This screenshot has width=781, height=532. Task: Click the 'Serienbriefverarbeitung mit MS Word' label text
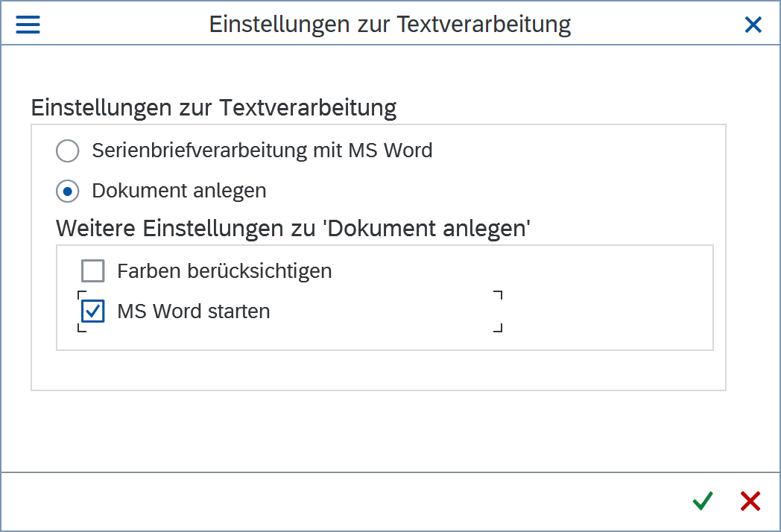pos(262,151)
